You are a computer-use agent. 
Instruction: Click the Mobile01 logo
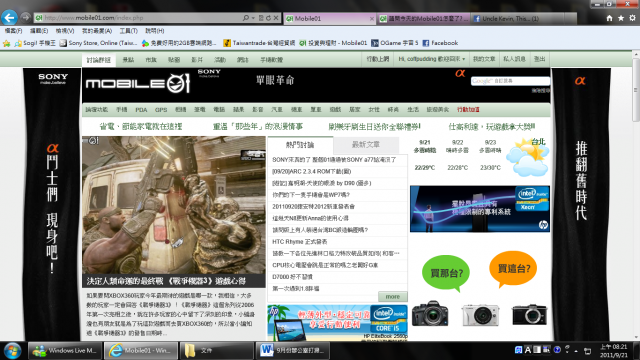pyautogui.click(x=138, y=84)
